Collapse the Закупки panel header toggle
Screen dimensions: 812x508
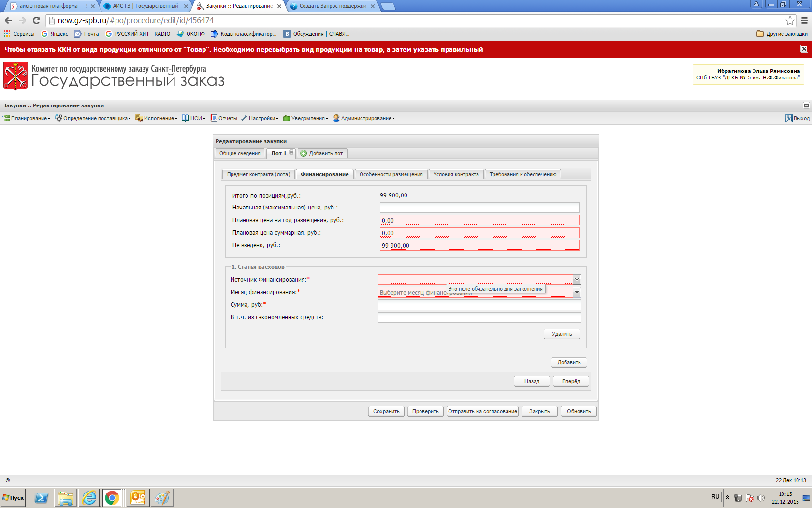tap(806, 105)
